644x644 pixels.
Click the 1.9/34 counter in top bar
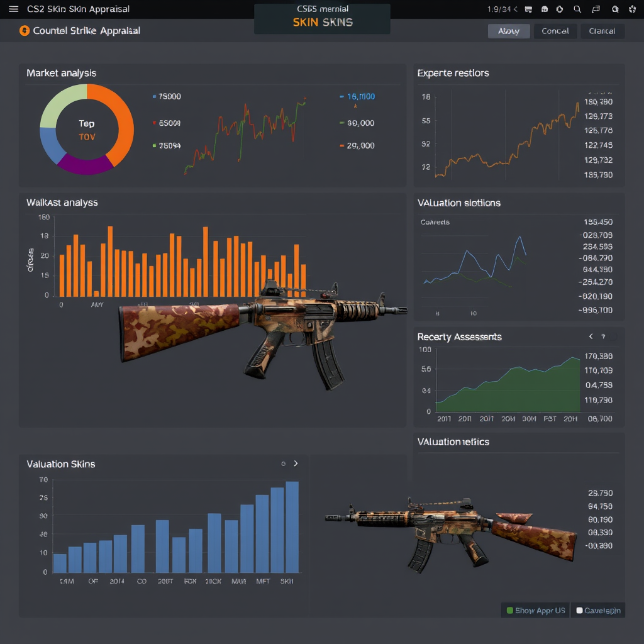coord(499,9)
